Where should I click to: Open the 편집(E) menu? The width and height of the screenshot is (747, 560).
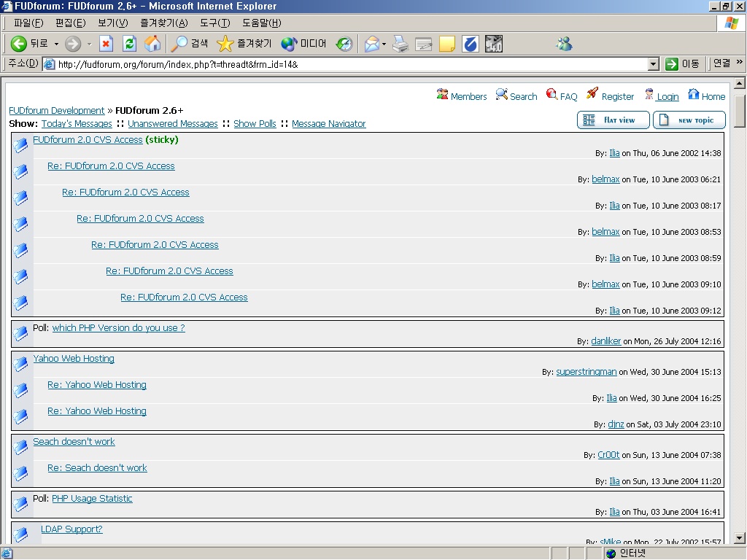(x=71, y=23)
